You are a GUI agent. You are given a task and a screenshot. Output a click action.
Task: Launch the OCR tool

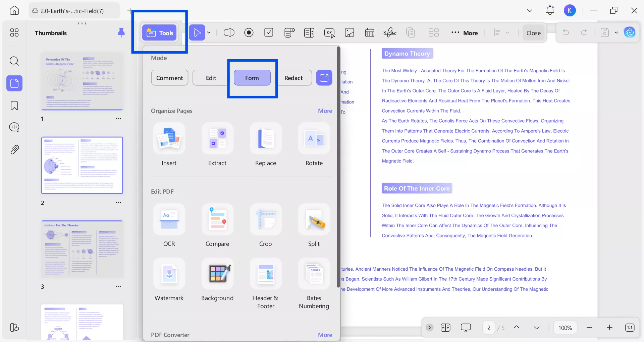[169, 225]
